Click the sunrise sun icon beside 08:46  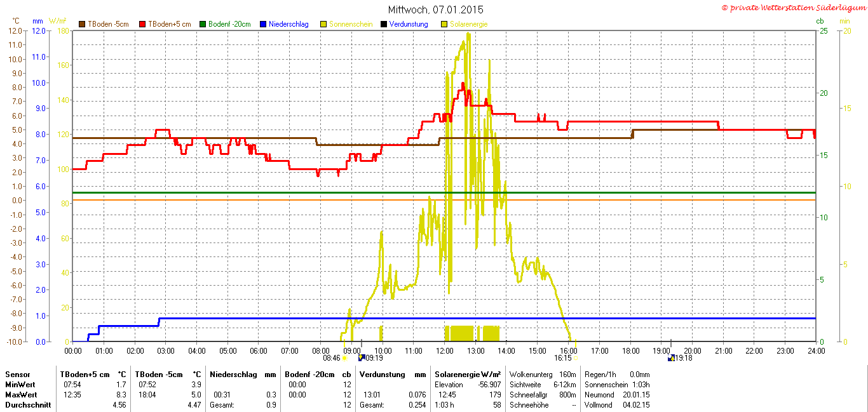click(x=344, y=358)
